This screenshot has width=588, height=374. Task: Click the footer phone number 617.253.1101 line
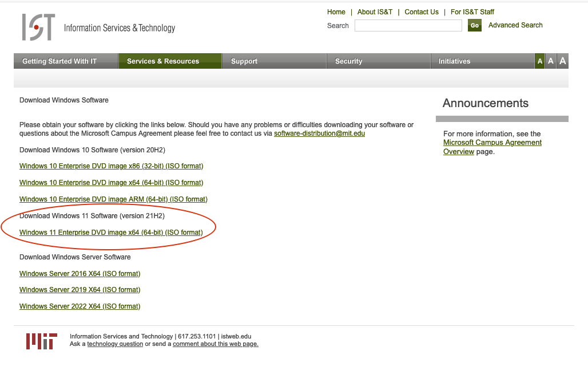tap(161, 336)
